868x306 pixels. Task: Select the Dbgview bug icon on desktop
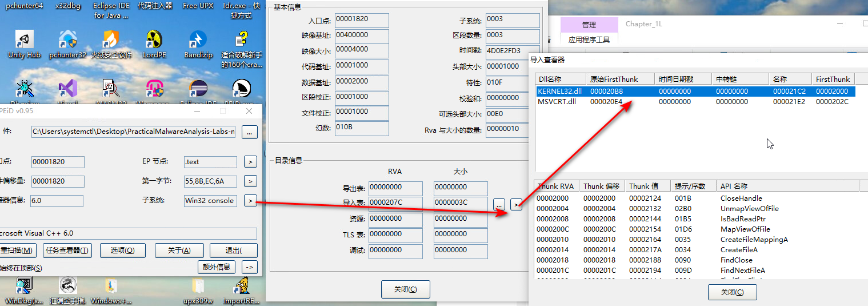click(24, 89)
